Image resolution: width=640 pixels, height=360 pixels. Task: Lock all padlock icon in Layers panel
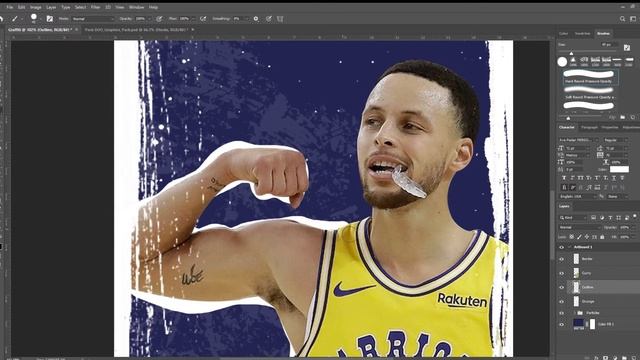click(602, 237)
